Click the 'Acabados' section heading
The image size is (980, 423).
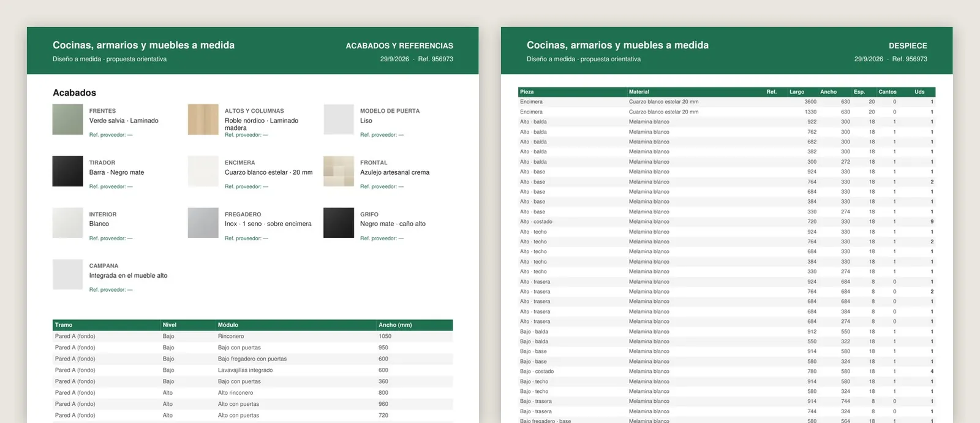pyautogui.click(x=74, y=93)
